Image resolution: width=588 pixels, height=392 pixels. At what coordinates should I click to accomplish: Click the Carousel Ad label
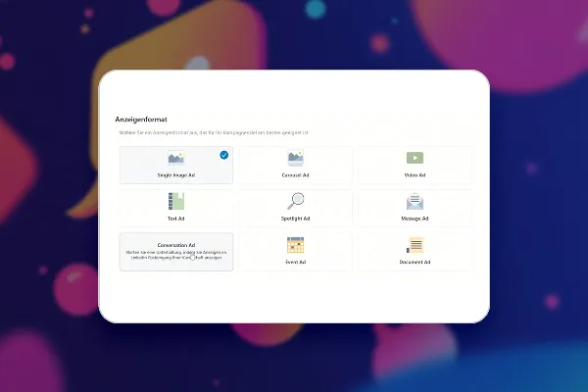pos(296,175)
